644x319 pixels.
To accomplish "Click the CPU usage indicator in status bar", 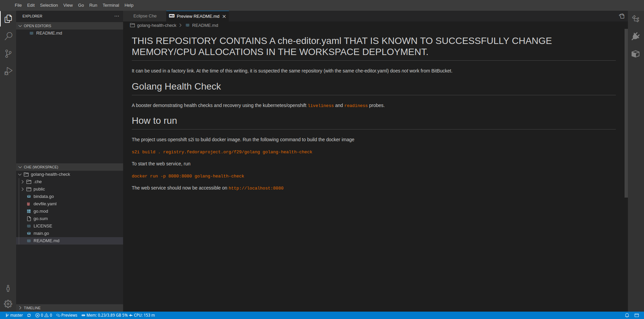I will coord(142,315).
